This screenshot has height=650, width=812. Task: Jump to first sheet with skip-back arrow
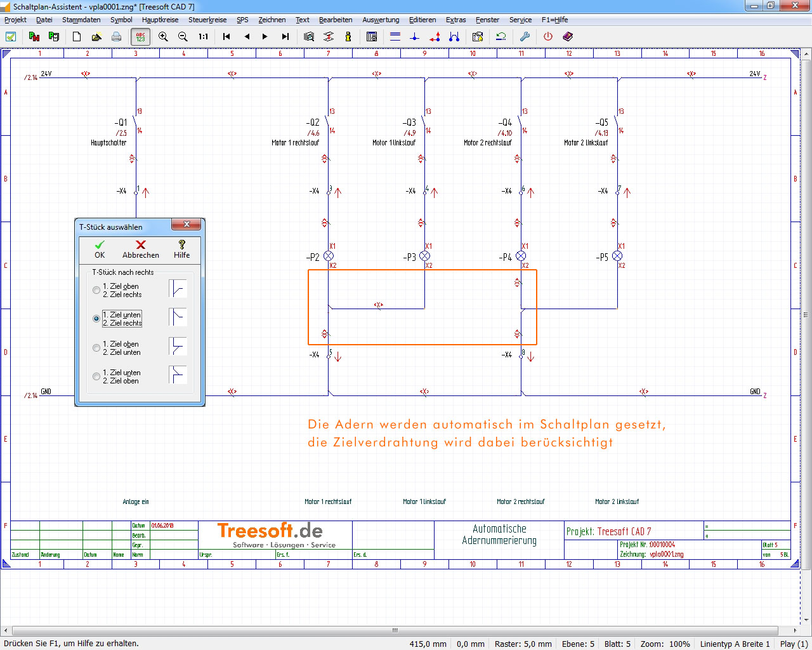click(226, 37)
